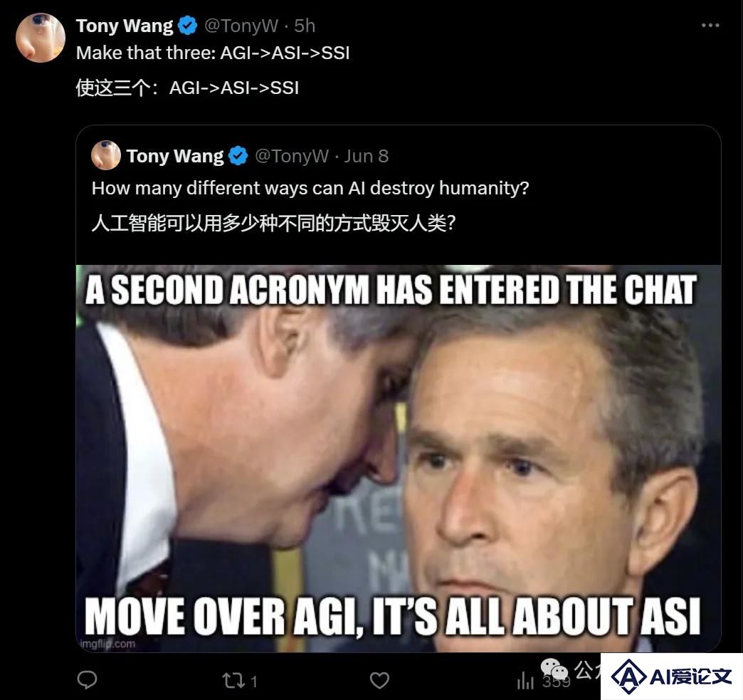Click the retweet icon with count 1

240,681
